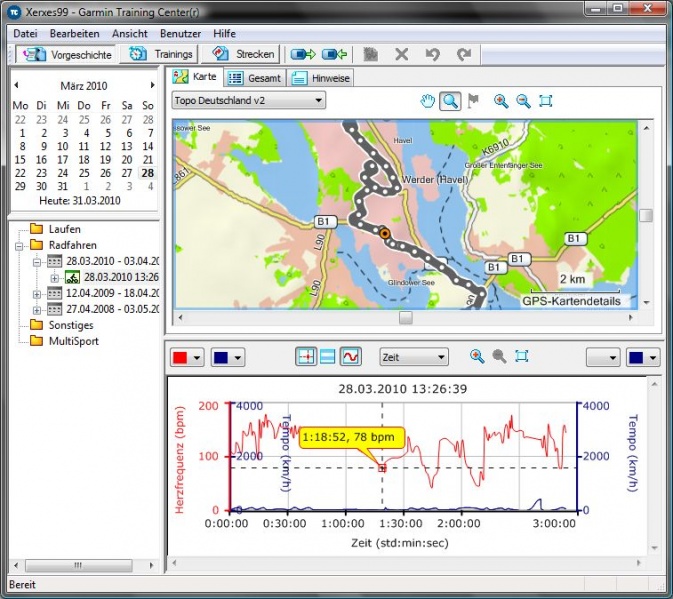Viewport: 673px width, 599px height.
Task: Open the Bearbeiten menu
Action: click(x=74, y=33)
